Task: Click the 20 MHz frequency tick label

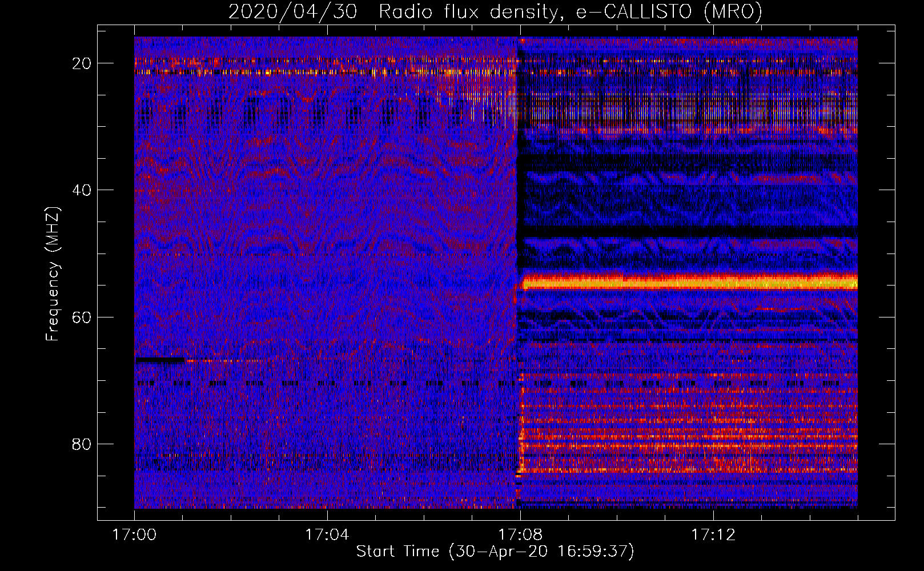Action: pyautogui.click(x=82, y=63)
